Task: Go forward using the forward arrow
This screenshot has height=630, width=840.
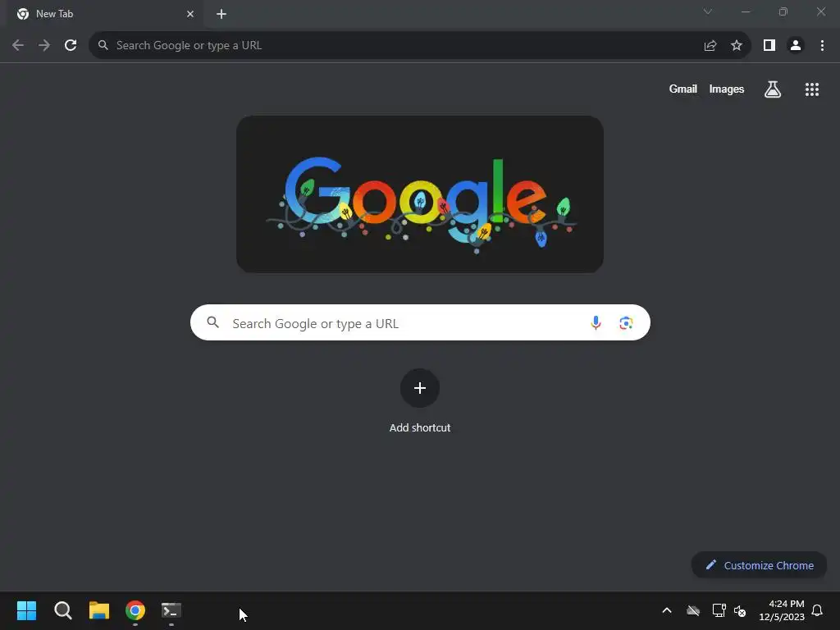Action: pos(44,46)
